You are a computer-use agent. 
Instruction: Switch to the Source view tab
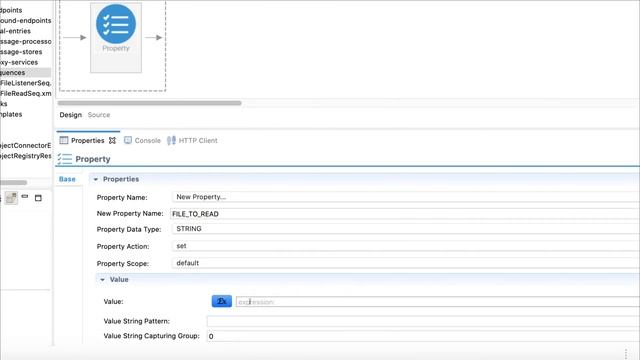[x=99, y=115]
